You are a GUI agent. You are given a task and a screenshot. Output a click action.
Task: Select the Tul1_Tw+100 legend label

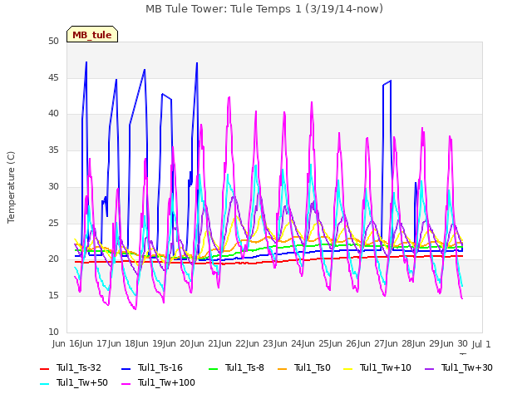coord(166,382)
